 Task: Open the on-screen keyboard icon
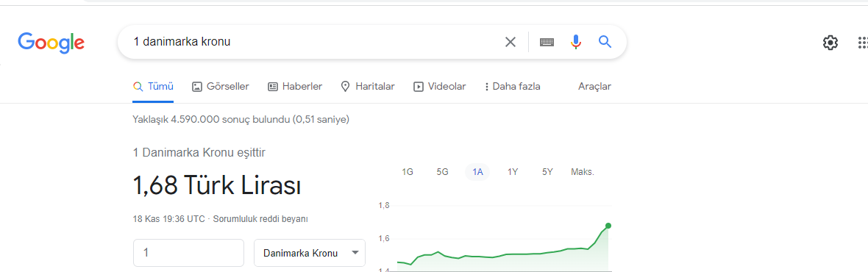547,42
